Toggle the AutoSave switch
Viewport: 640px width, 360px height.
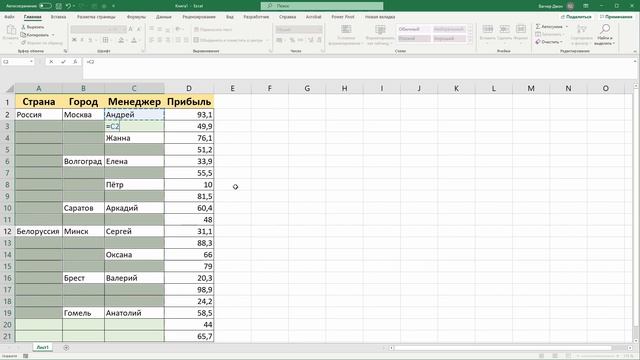[x=45, y=6]
